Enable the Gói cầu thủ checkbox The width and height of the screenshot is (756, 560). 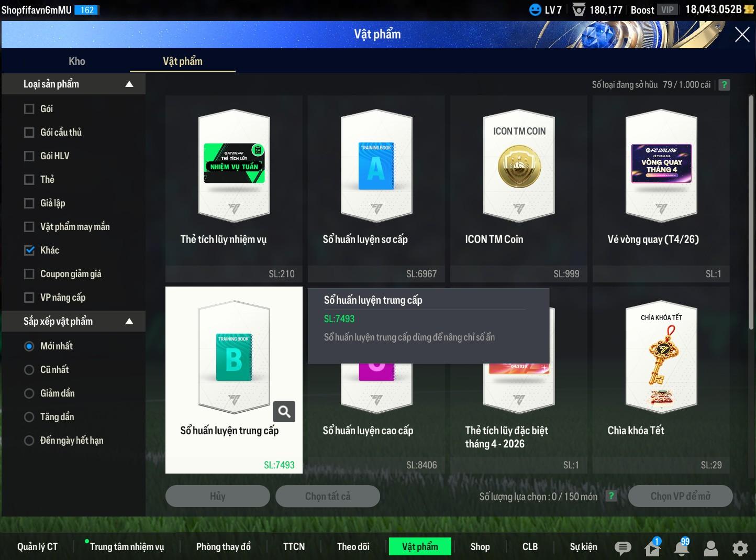[29, 133]
